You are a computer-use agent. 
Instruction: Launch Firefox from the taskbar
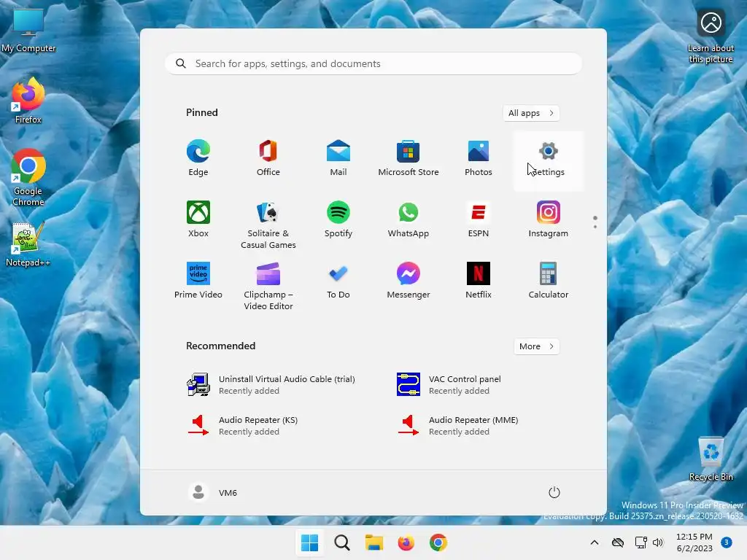pyautogui.click(x=406, y=542)
